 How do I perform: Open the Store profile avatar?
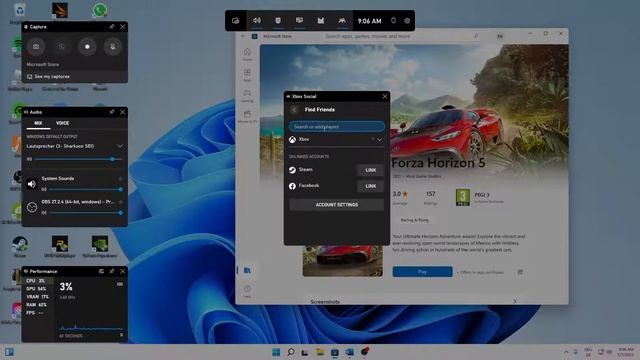tap(500, 36)
